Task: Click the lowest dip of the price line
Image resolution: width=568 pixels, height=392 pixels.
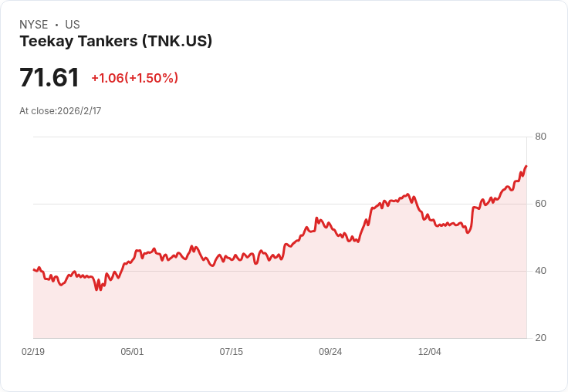Action: click(96, 289)
